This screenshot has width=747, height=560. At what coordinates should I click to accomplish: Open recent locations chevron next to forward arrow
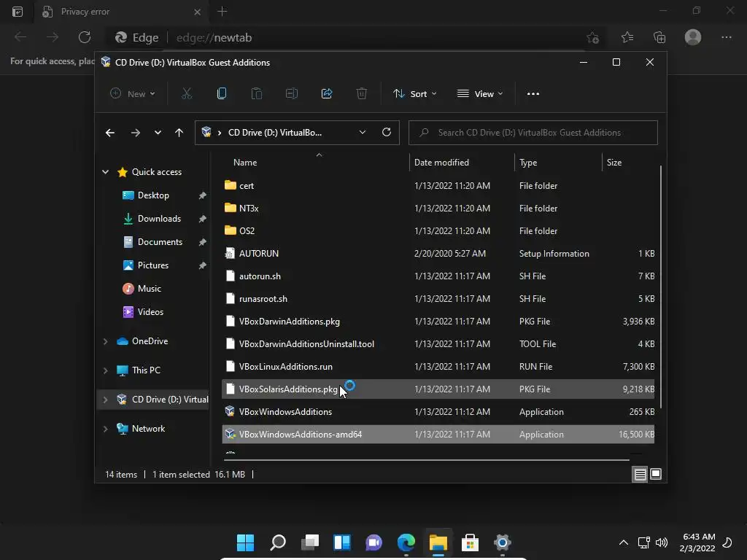[158, 133]
